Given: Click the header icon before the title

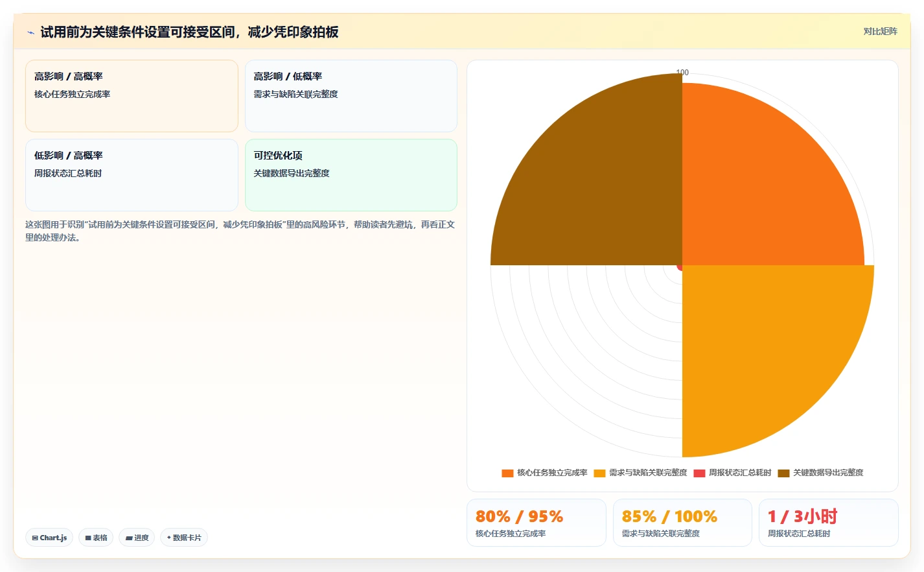Looking at the screenshot, I should tap(30, 32).
